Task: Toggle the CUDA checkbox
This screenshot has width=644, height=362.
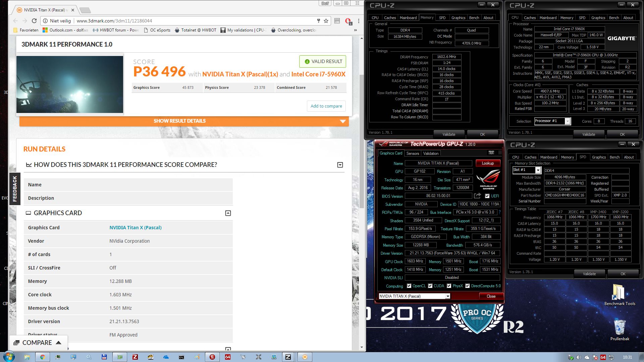Action: click(430, 286)
